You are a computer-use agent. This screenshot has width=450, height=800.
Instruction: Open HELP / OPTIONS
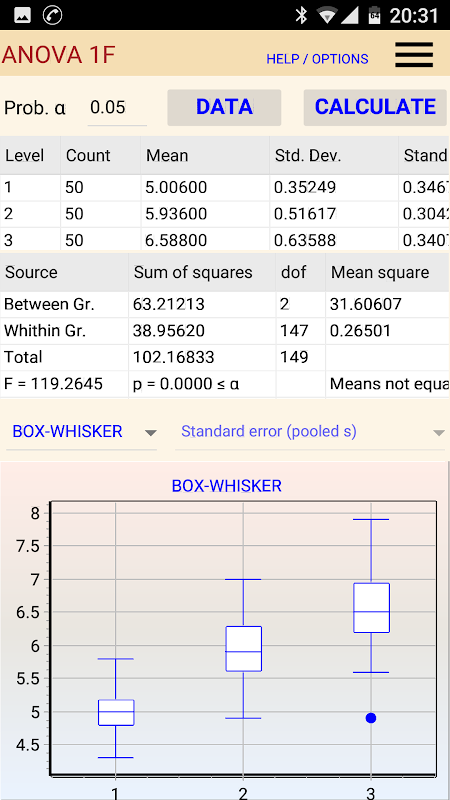click(x=317, y=59)
